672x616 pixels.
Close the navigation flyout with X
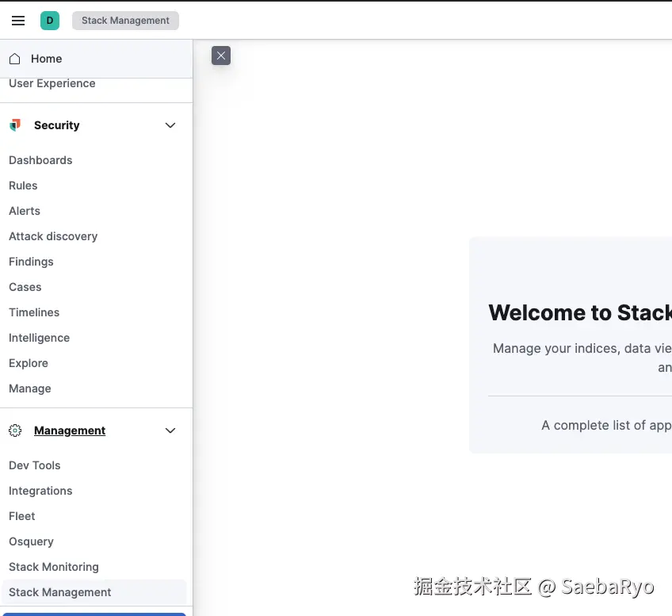(221, 55)
